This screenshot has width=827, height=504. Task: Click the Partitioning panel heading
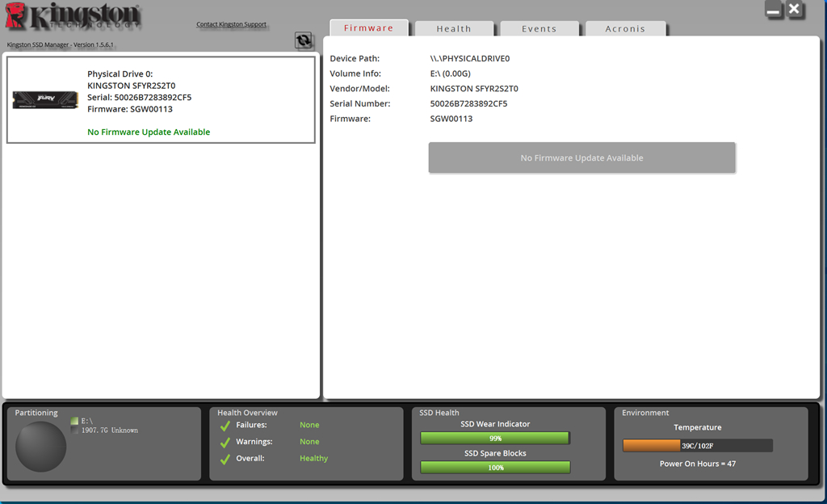(36, 413)
